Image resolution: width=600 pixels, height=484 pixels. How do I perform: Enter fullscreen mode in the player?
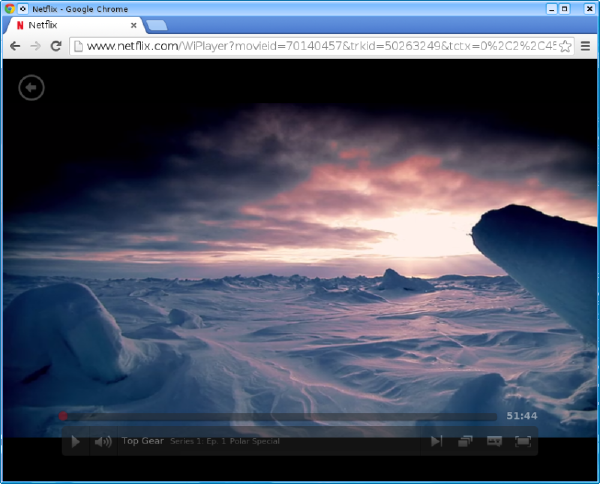(523, 441)
